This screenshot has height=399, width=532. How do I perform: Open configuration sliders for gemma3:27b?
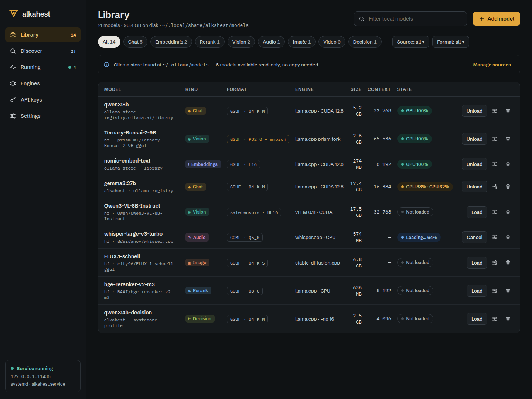(x=495, y=187)
